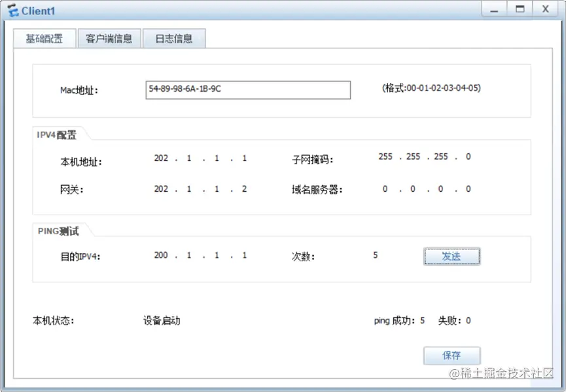
Task: Select last octet 0 of 子网掩码
Action: pyautogui.click(x=469, y=156)
